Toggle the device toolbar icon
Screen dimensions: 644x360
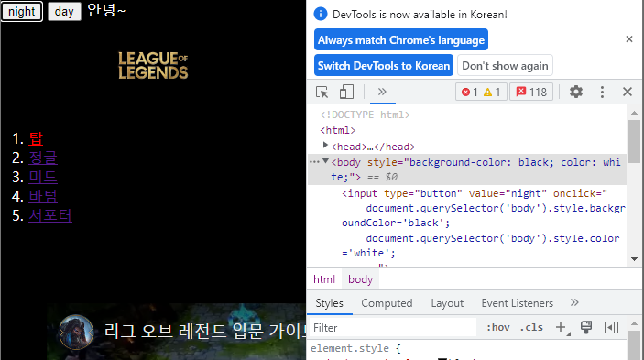[346, 92]
